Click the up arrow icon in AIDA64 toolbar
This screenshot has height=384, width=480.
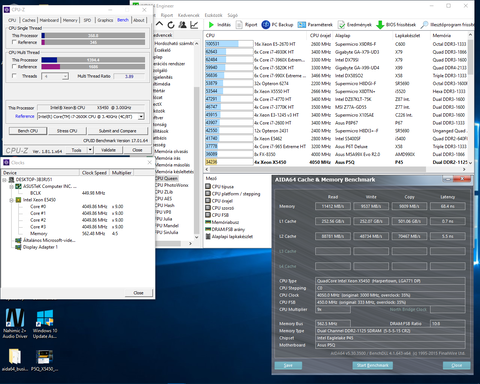click(160, 24)
